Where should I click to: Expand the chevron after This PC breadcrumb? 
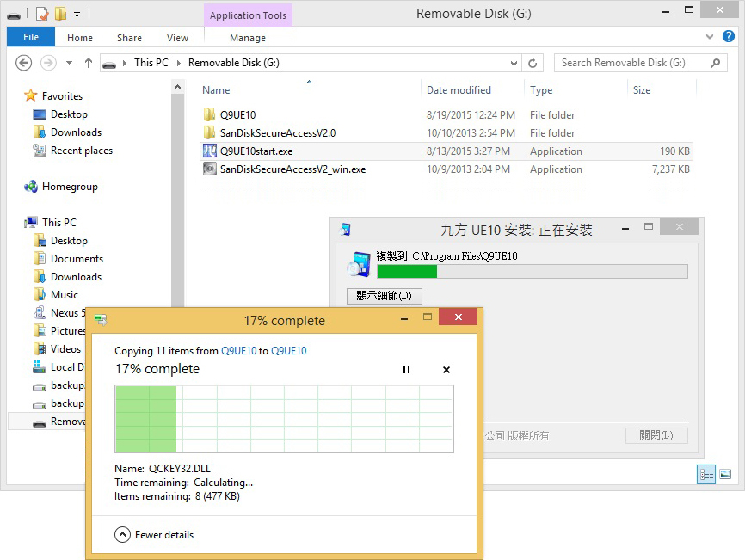[179, 63]
